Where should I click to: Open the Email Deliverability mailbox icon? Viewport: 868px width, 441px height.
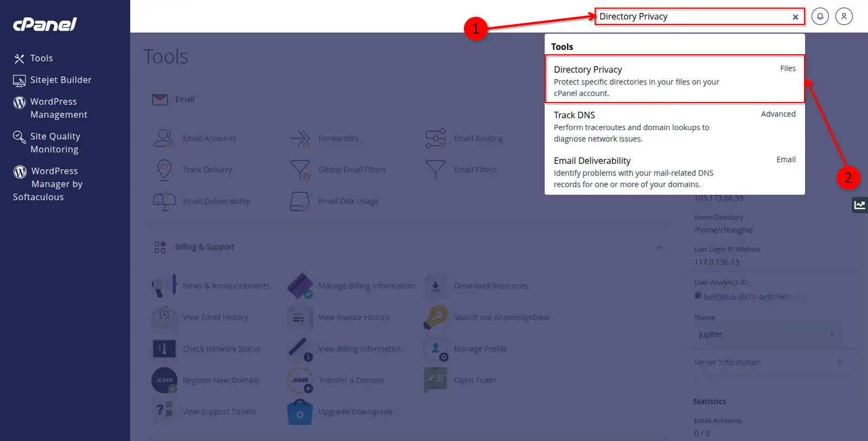point(164,201)
